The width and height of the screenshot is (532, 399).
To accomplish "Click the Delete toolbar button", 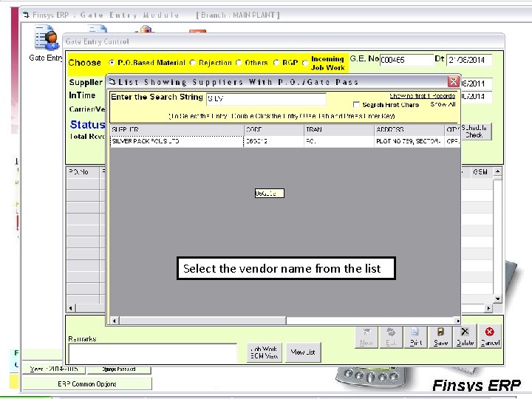I will point(465,337).
